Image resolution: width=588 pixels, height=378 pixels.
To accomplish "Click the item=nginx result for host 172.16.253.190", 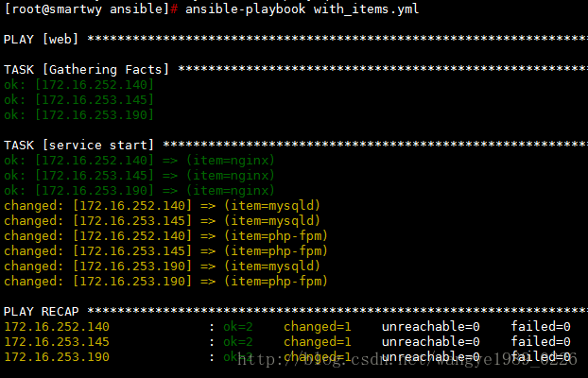I will (231, 190).
